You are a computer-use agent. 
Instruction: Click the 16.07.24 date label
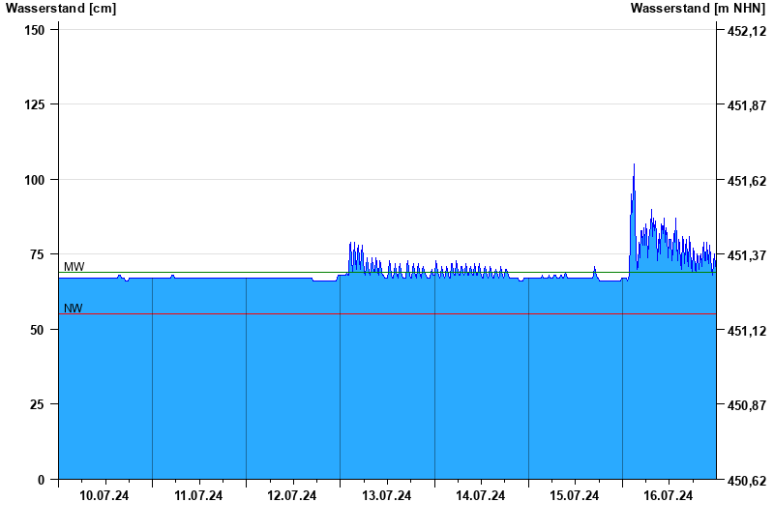click(669, 495)
